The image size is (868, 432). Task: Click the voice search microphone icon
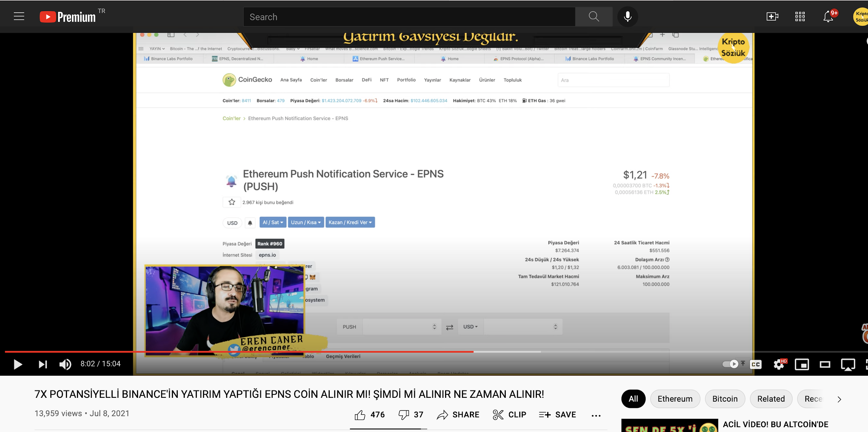627,17
